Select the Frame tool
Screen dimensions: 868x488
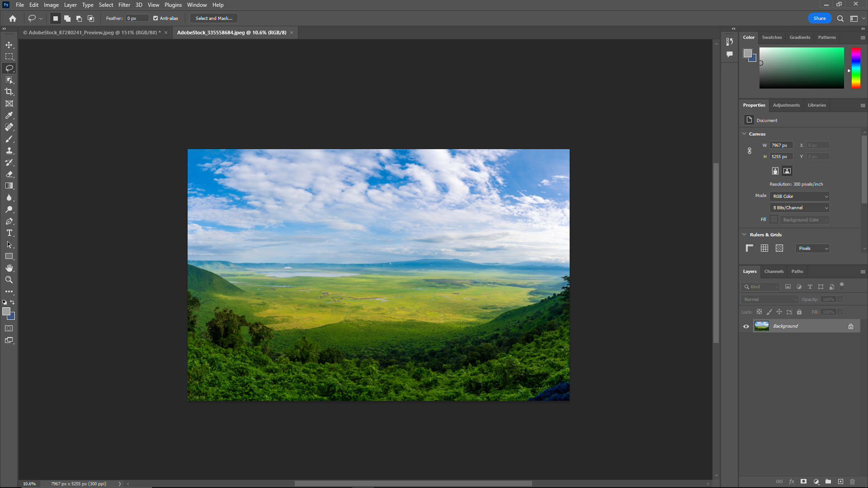click(x=9, y=103)
